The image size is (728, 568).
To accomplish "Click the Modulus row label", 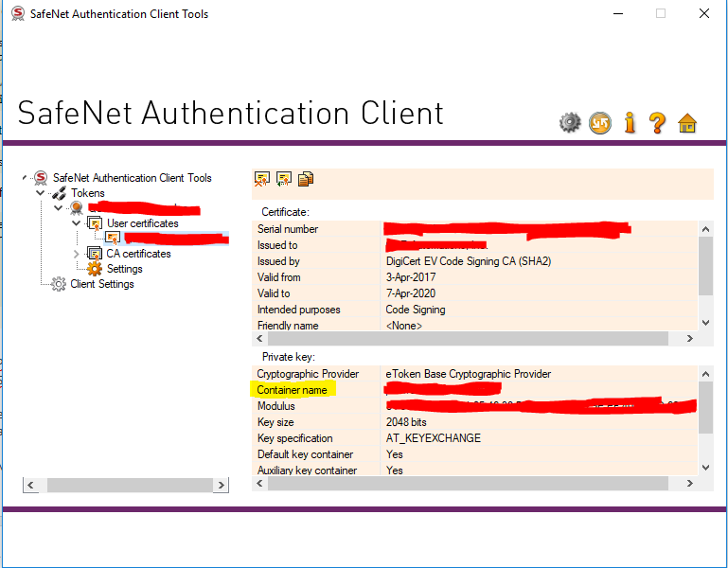I will tap(275, 406).
